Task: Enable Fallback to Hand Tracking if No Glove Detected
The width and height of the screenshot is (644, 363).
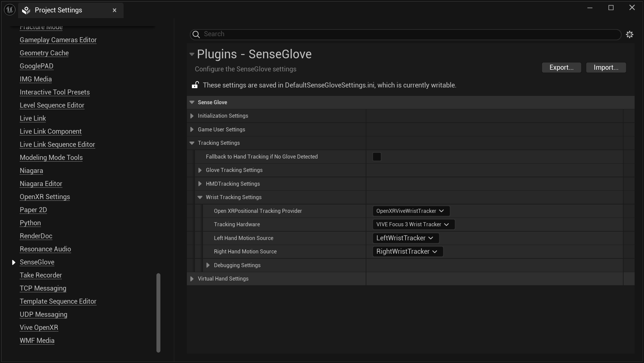Action: point(377,157)
